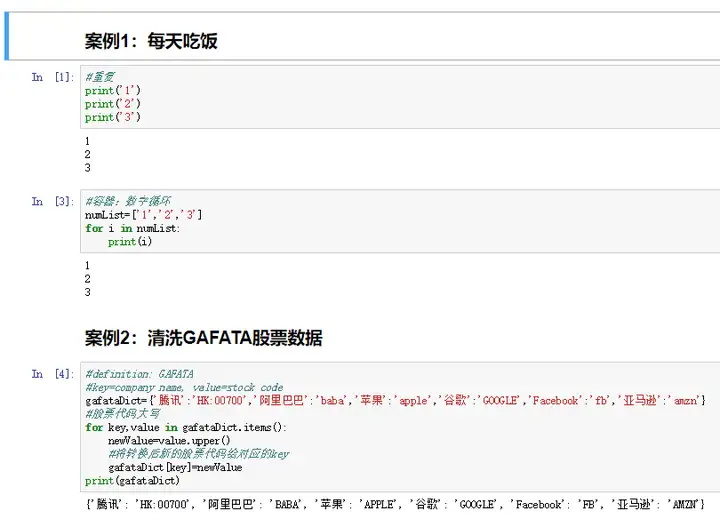The image size is (720, 527).
Task: Click the gafataDict definition line
Action: (395, 401)
